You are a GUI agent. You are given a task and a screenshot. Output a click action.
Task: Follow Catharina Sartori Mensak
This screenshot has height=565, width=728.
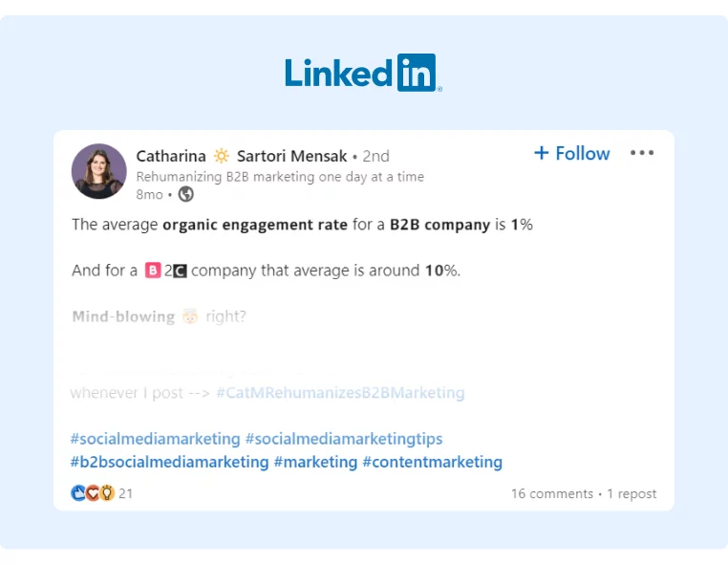571,153
